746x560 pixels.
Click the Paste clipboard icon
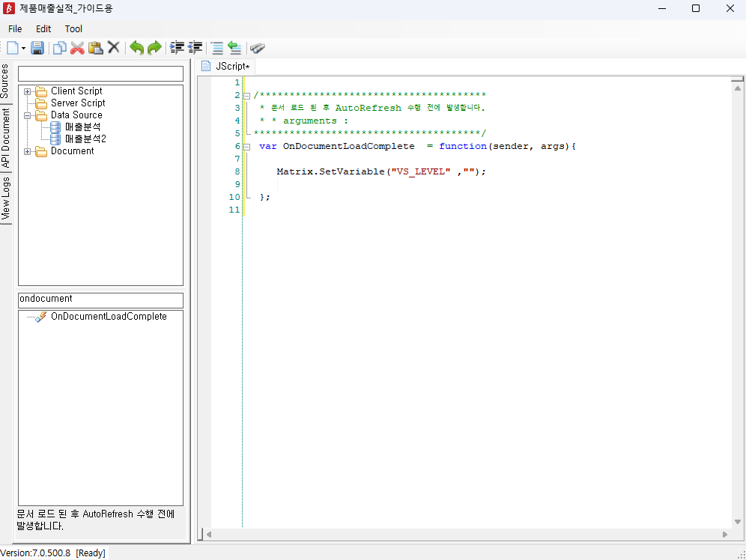pyautogui.click(x=96, y=48)
